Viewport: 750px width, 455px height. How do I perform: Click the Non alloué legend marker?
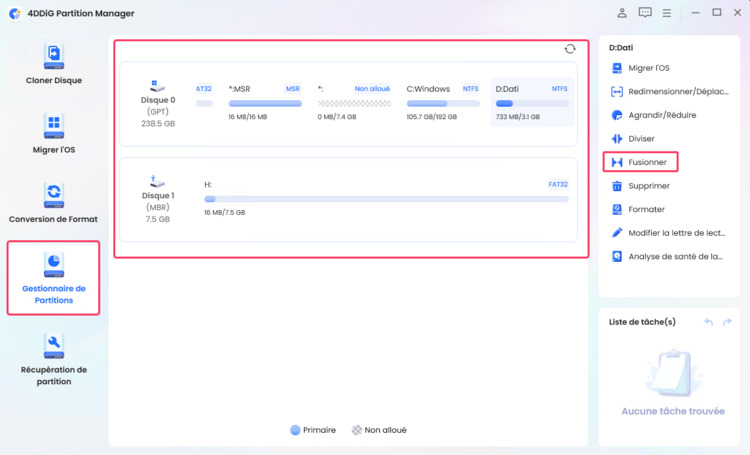[357, 430]
